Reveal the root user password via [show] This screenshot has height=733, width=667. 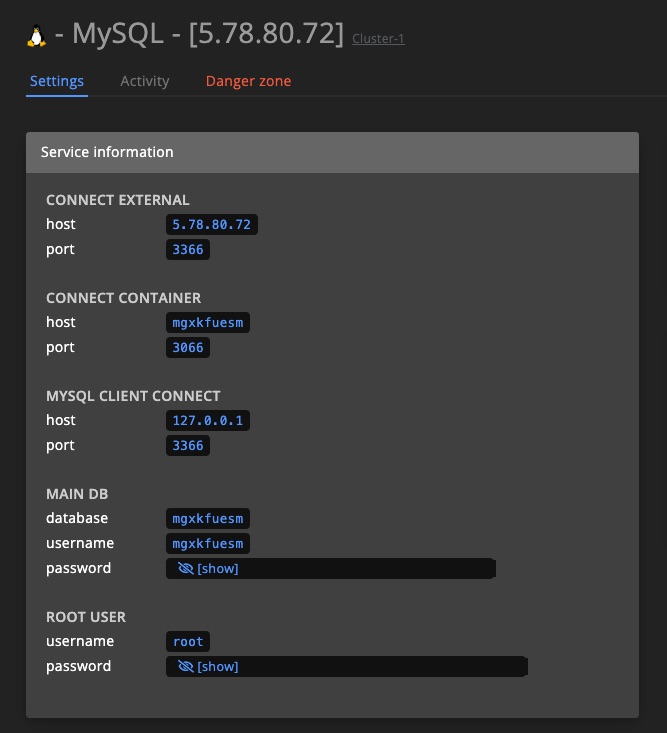218,667
